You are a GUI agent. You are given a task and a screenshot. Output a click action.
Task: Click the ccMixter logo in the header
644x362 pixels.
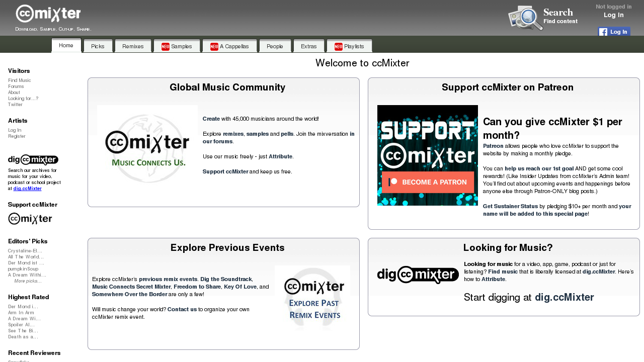(x=48, y=14)
